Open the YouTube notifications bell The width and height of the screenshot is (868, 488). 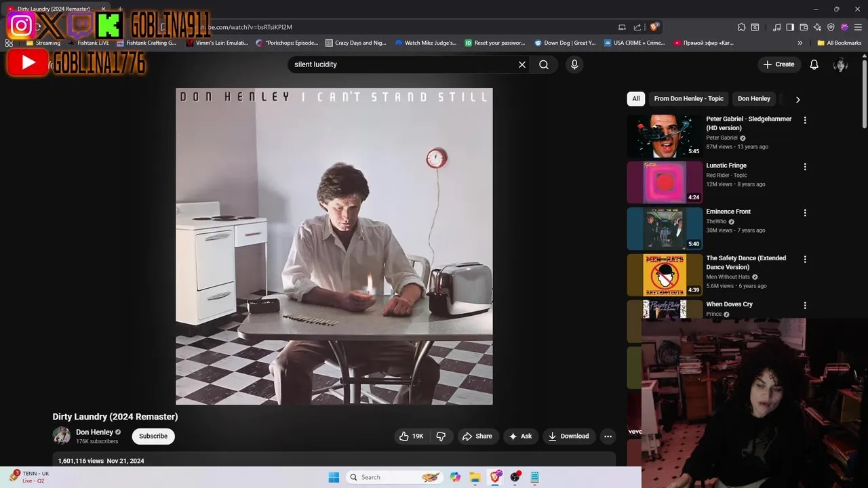(814, 64)
